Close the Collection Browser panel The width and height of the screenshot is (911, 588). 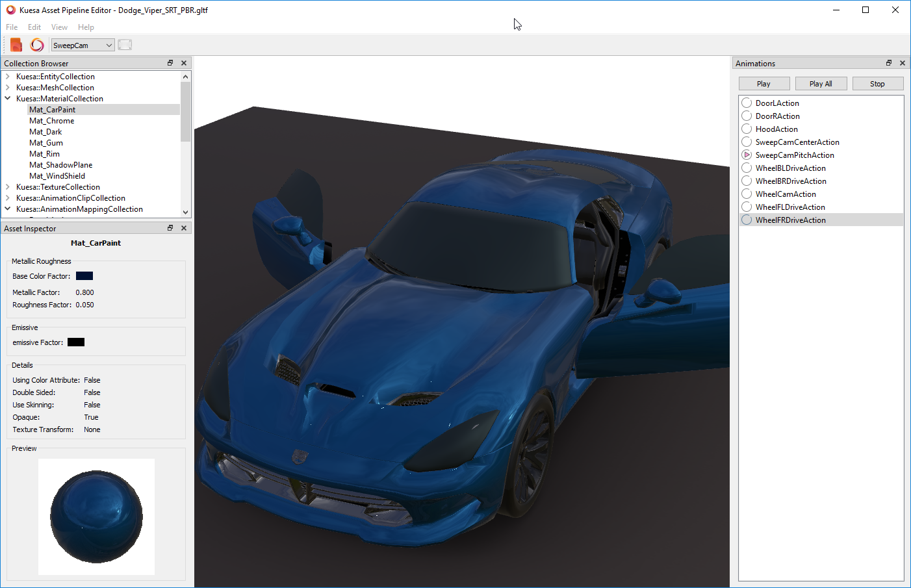184,63
